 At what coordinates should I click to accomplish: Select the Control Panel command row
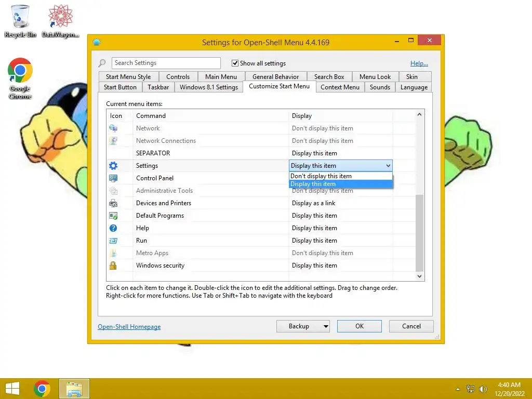coord(155,178)
